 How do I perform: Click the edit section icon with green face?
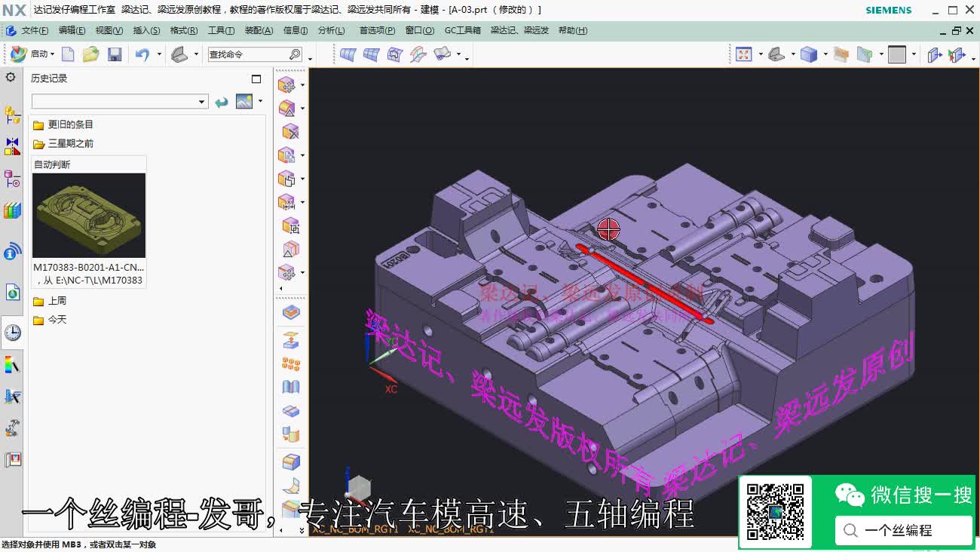(x=865, y=54)
